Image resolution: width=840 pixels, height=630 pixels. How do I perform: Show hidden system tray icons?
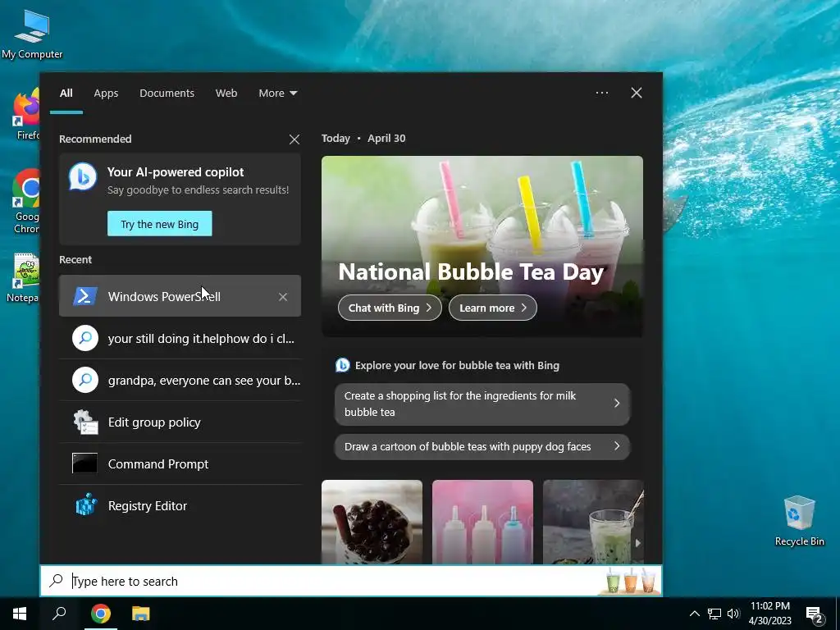tap(694, 614)
